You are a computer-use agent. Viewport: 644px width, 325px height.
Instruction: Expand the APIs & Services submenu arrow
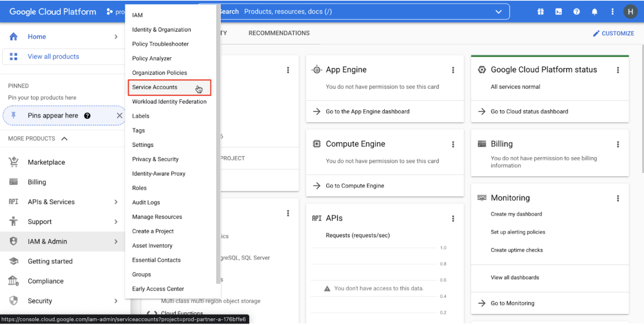click(116, 202)
